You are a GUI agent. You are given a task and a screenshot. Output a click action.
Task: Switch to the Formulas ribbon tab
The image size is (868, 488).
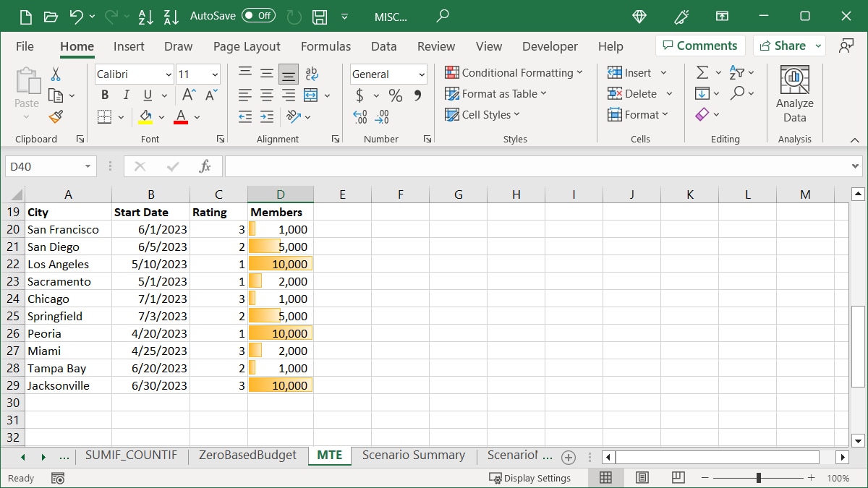coord(325,46)
